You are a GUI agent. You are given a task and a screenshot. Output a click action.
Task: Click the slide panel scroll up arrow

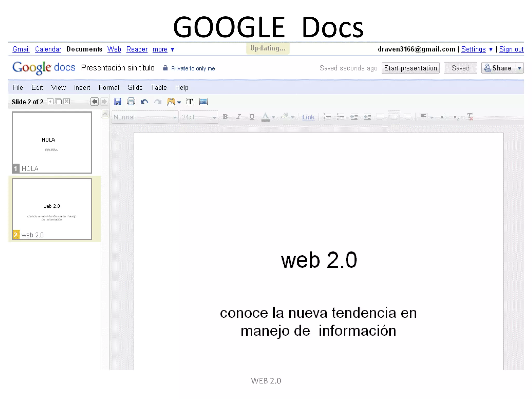105,114
